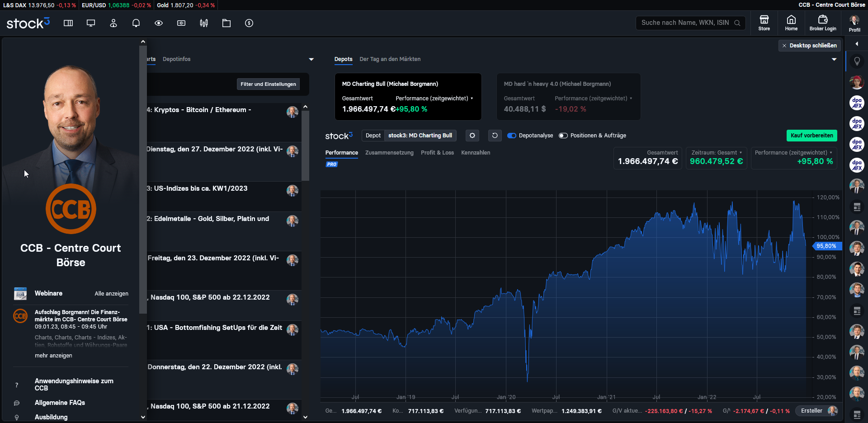Click the watchlist eye icon in toolbar
Image resolution: width=868 pixels, height=423 pixels.
coord(159,23)
